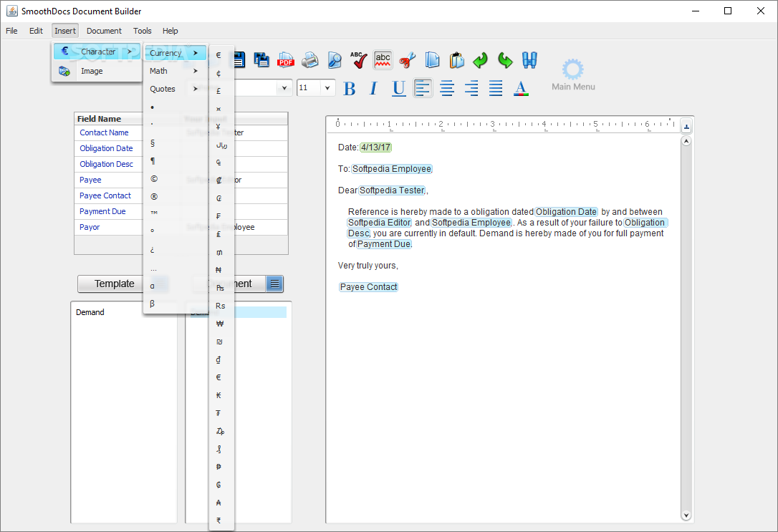778x532 pixels.
Task: Open the Insert menu
Action: (65, 31)
